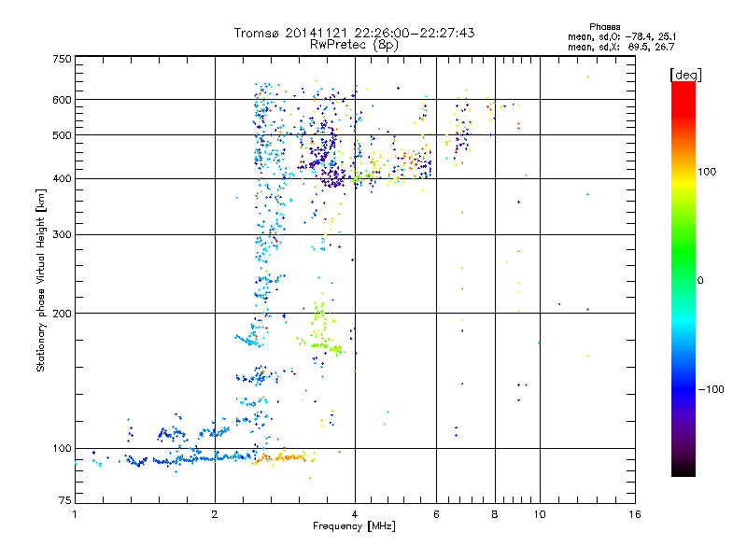Click the x-axis '2' tick label
This screenshot has width=747, height=560.
point(215,514)
